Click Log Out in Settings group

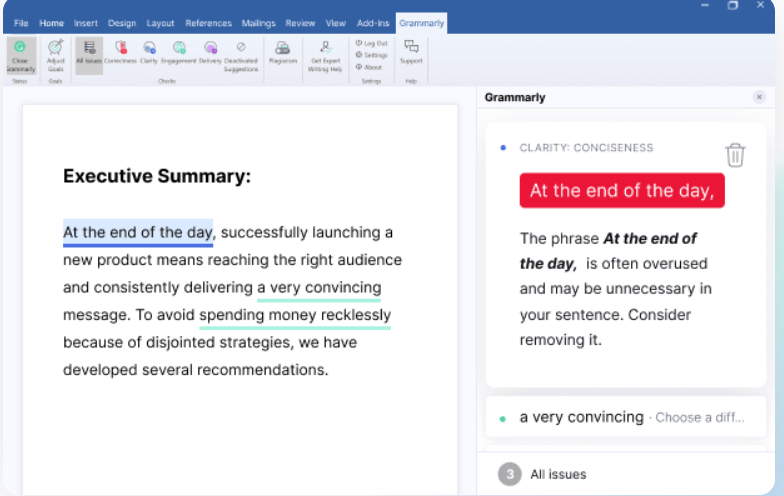(372, 44)
